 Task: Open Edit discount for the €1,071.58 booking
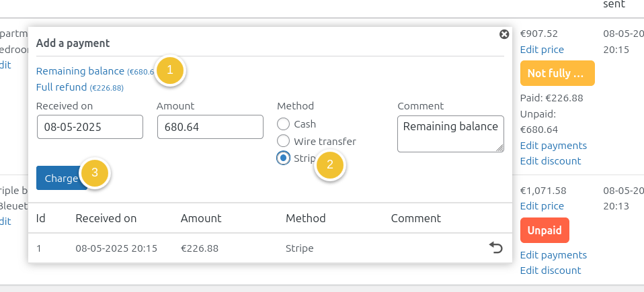tap(551, 271)
